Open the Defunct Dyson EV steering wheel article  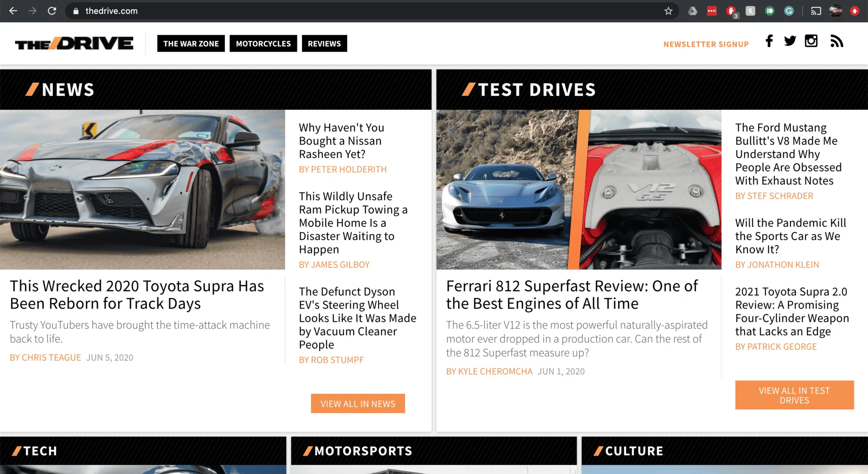358,318
